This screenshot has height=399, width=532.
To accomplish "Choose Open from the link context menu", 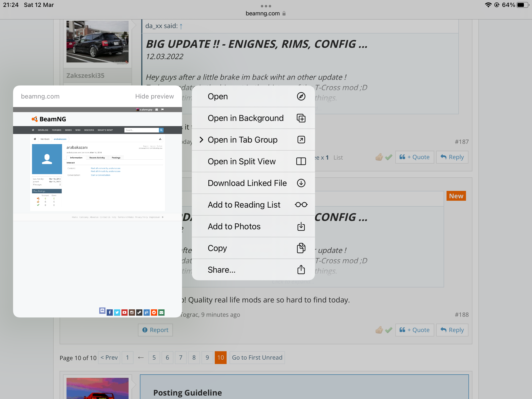I will 253,96.
